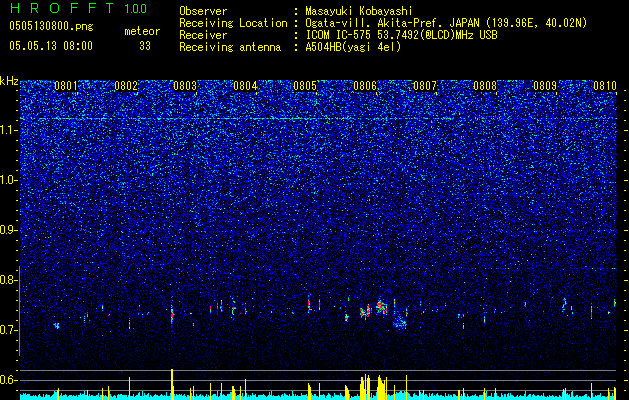
Task: Click the 0806 time marker
Action: click(x=365, y=86)
